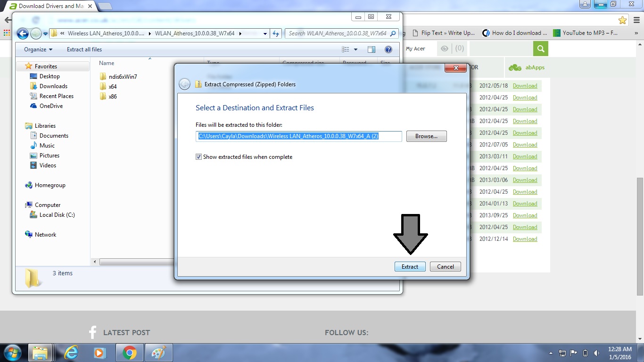Go forward in the Explorer window
Image resolution: width=644 pixels, height=362 pixels.
point(36,33)
